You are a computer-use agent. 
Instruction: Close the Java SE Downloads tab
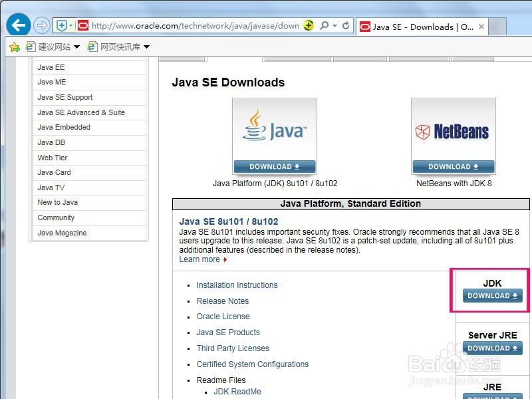481,27
